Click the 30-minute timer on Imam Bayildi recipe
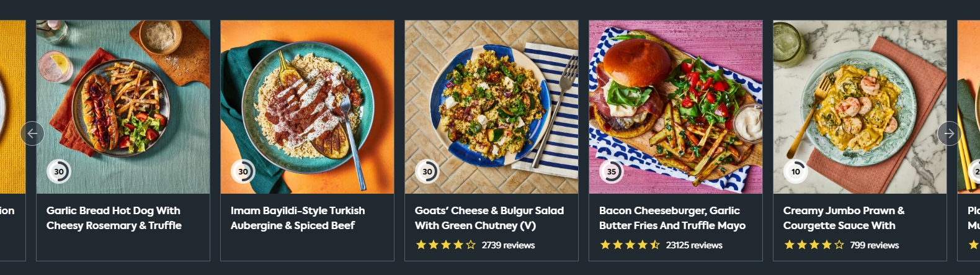980x275 pixels. [243, 171]
